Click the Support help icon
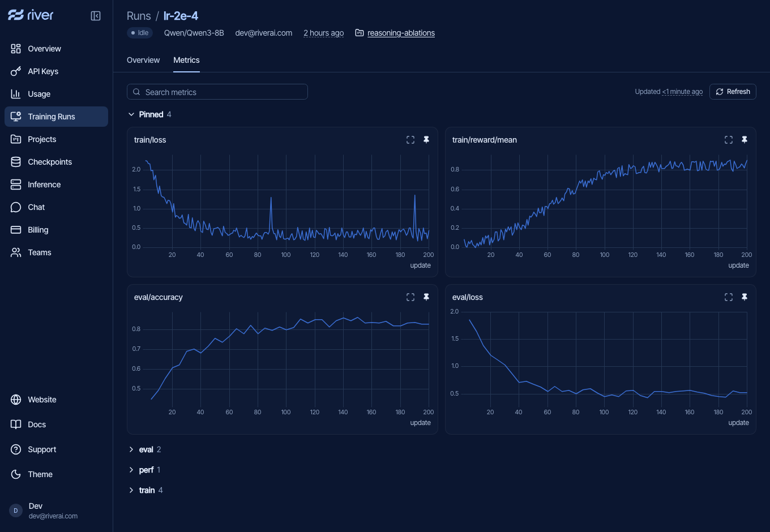 click(x=16, y=449)
